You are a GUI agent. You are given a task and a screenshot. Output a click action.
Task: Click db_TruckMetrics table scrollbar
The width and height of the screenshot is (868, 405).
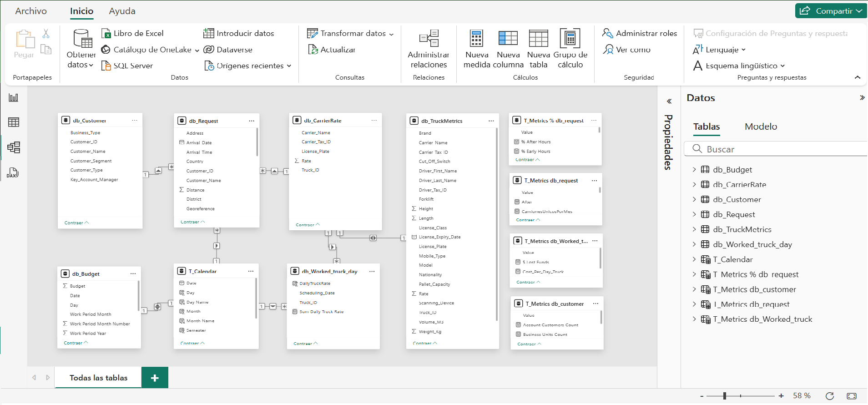tap(496, 224)
